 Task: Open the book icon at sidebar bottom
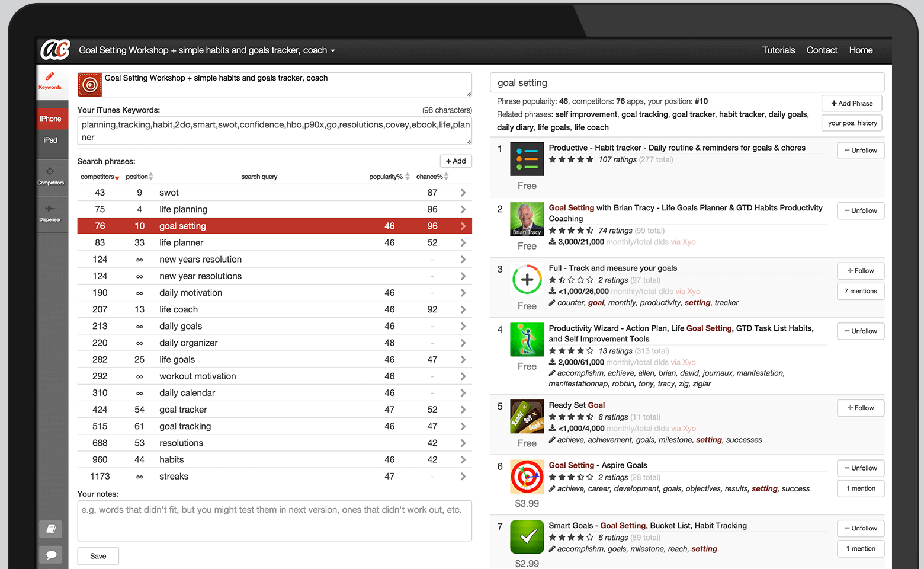[x=51, y=529]
